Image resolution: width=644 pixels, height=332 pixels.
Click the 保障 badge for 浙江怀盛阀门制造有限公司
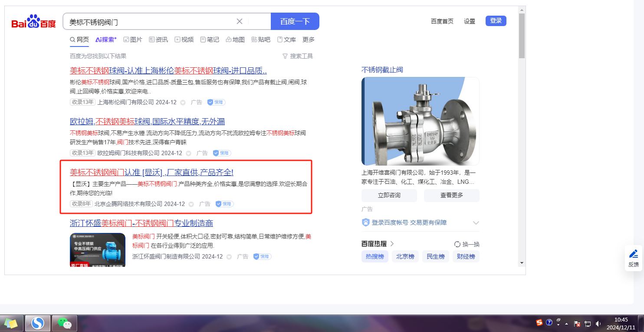262,256
